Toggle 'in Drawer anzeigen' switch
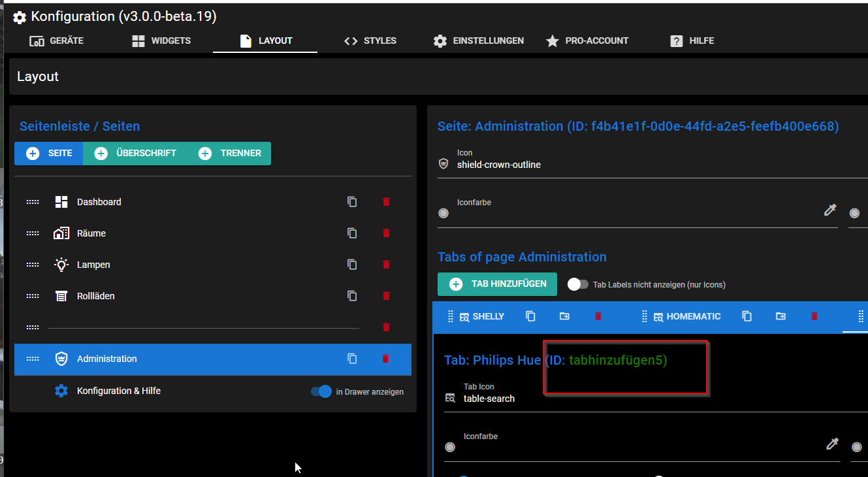868x477 pixels. (321, 391)
